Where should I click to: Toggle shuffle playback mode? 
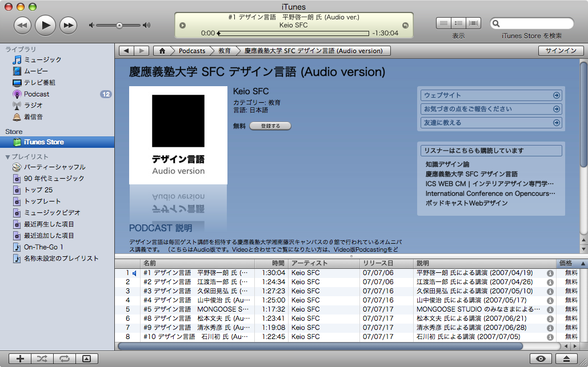pos(43,358)
